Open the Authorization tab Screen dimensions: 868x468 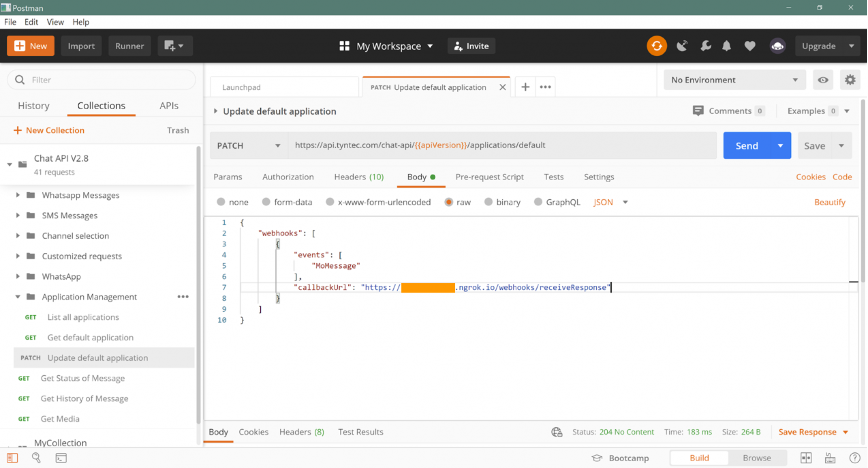[288, 177]
